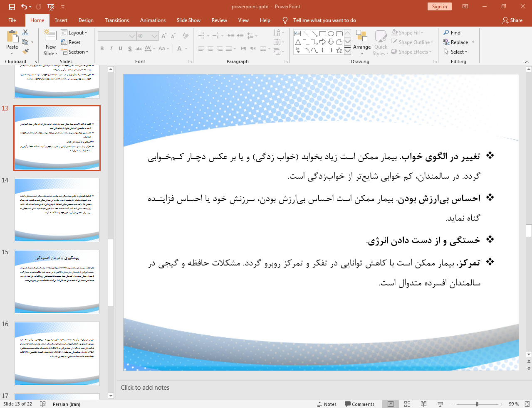Expand the Shapes gallery more arrow
The width and height of the screenshot is (532, 408).
tap(347, 50)
